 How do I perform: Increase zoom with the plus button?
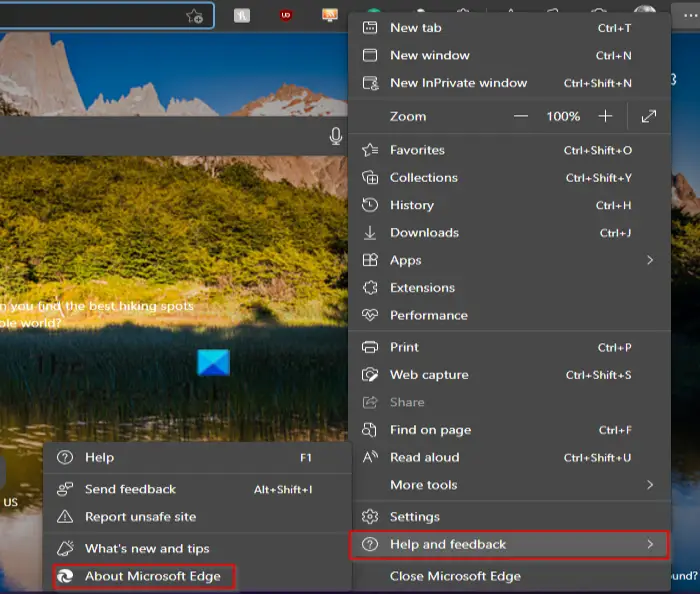click(x=605, y=116)
